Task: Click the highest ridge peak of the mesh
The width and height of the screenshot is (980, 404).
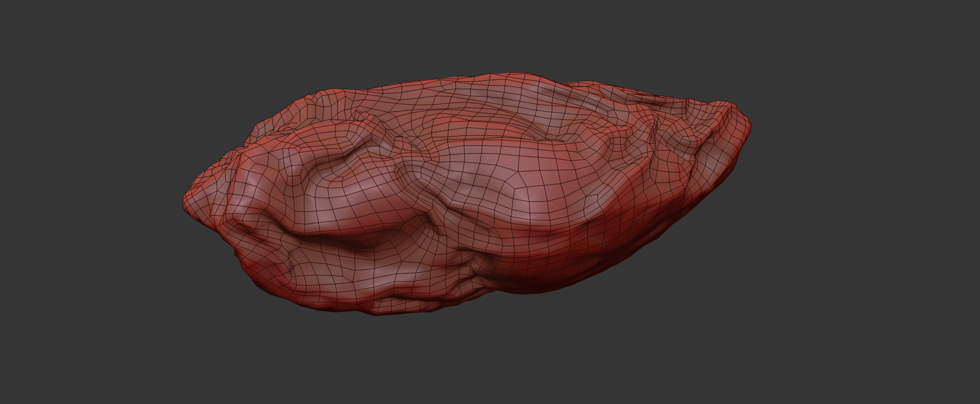Action: pyautogui.click(x=511, y=75)
